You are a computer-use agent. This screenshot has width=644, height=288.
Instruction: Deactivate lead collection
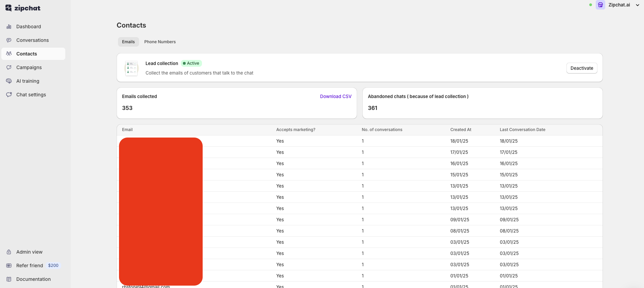(x=581, y=68)
